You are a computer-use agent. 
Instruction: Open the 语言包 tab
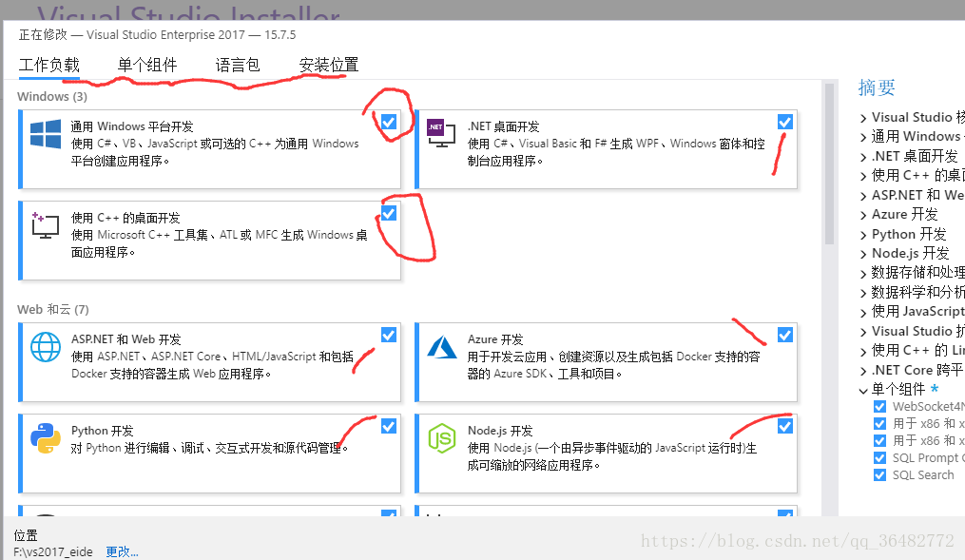tap(238, 65)
